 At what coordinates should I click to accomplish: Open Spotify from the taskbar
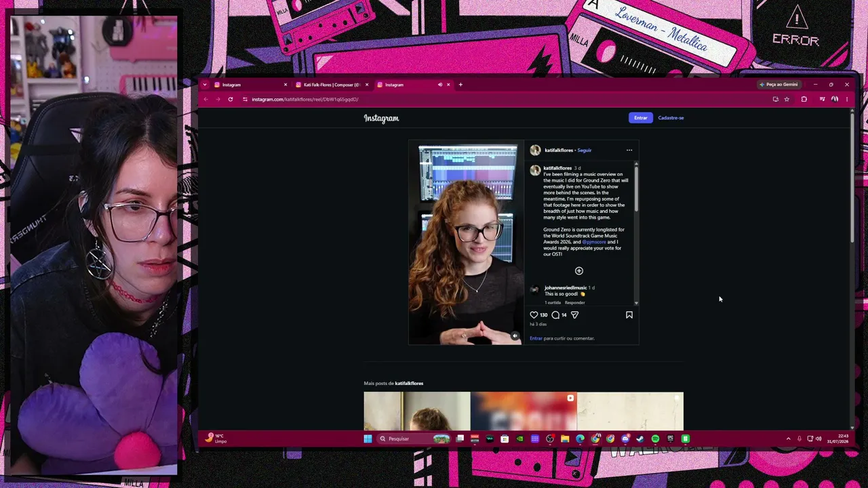point(655,439)
